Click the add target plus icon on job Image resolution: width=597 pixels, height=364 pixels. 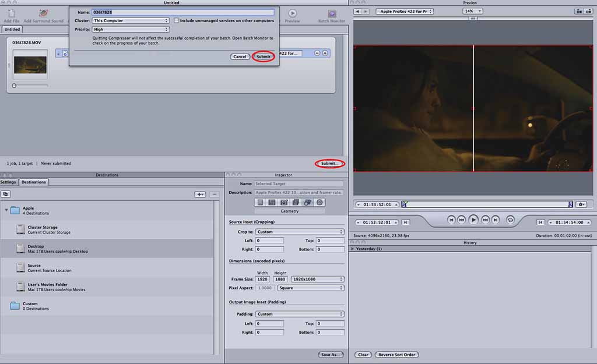[x=325, y=53]
